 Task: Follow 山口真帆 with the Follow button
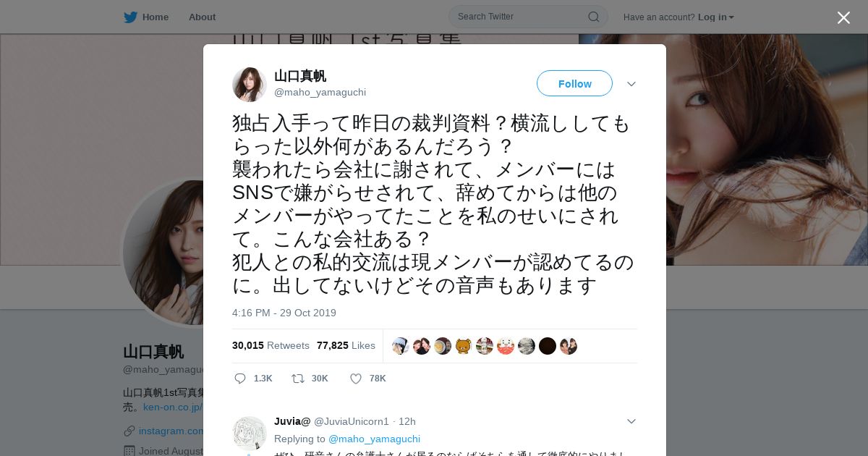coord(574,83)
